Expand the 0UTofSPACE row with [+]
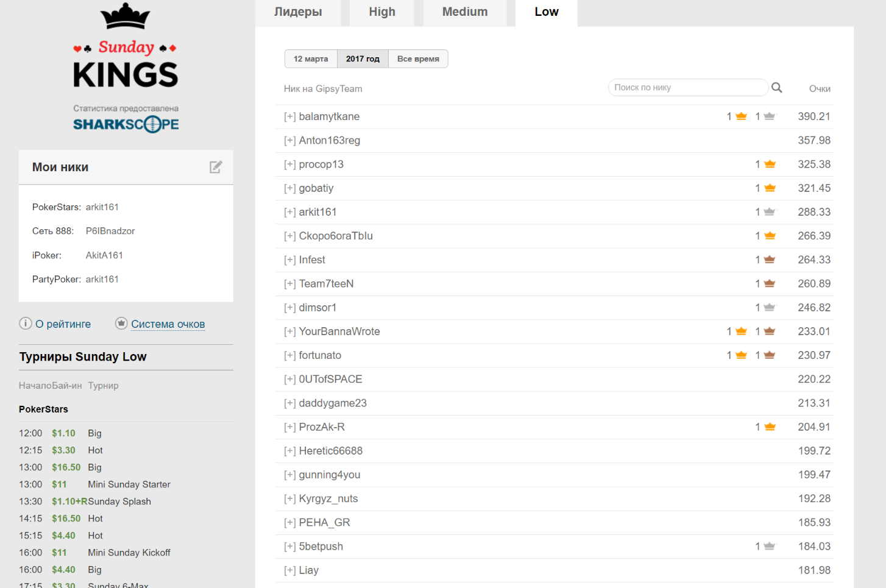The height and width of the screenshot is (588, 886). coord(290,380)
